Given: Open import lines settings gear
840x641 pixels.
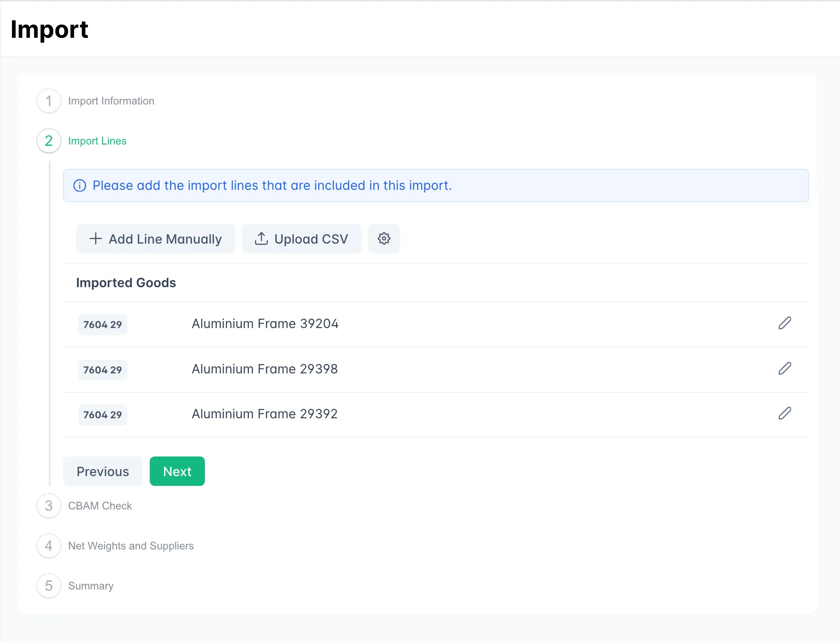Looking at the screenshot, I should coord(384,239).
